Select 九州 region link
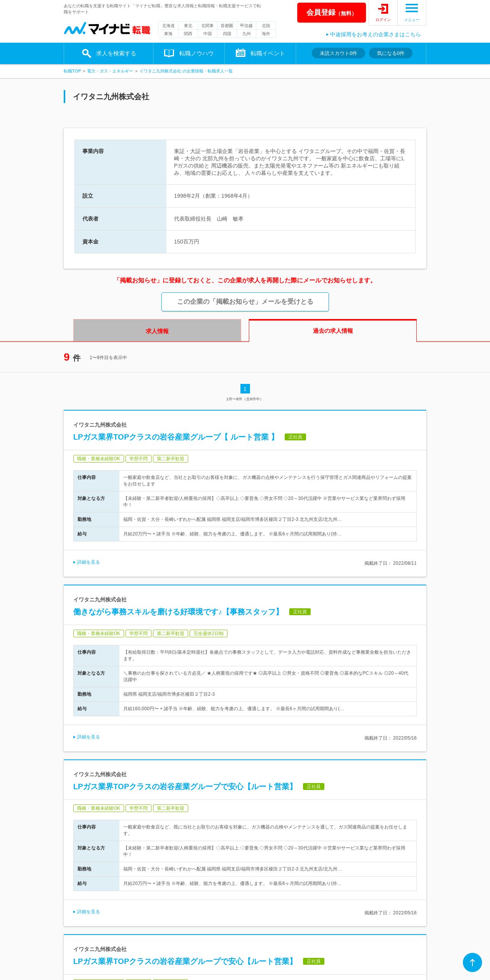The height and width of the screenshot is (980, 490). point(246,34)
